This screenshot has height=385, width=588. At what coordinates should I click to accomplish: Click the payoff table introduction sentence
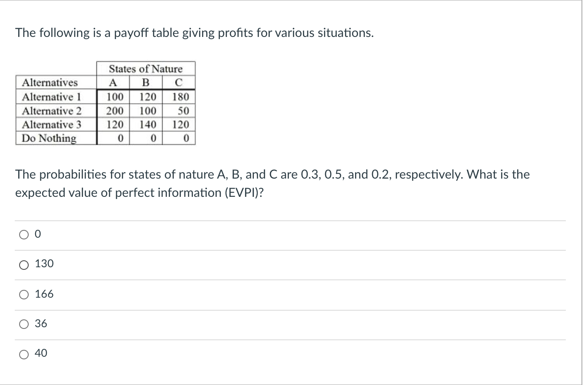point(194,33)
